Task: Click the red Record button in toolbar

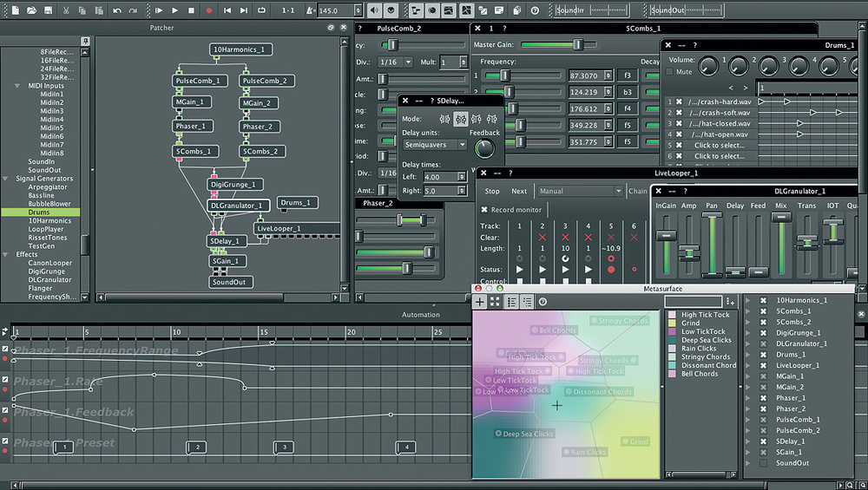Action: click(x=208, y=10)
